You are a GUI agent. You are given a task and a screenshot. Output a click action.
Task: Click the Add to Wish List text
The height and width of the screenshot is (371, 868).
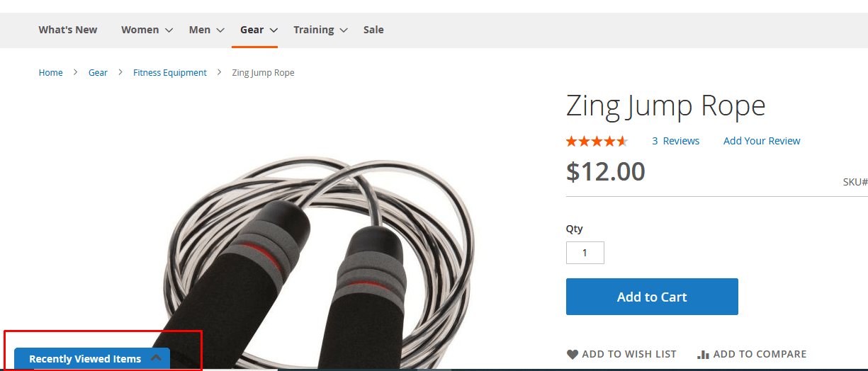629,354
